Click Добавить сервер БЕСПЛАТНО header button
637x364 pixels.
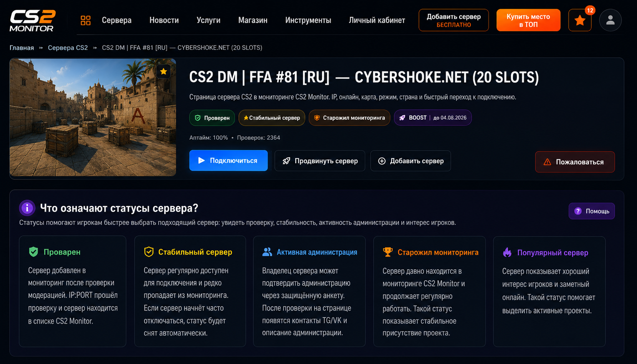pyautogui.click(x=453, y=20)
